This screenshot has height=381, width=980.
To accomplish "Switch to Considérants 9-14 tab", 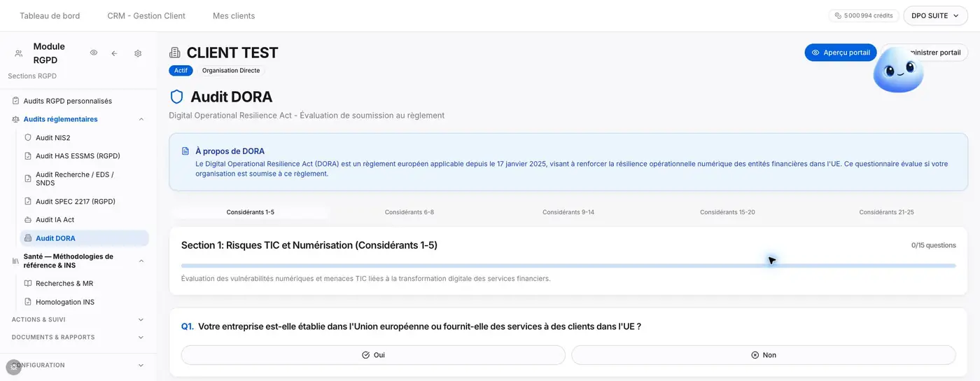I will [568, 212].
